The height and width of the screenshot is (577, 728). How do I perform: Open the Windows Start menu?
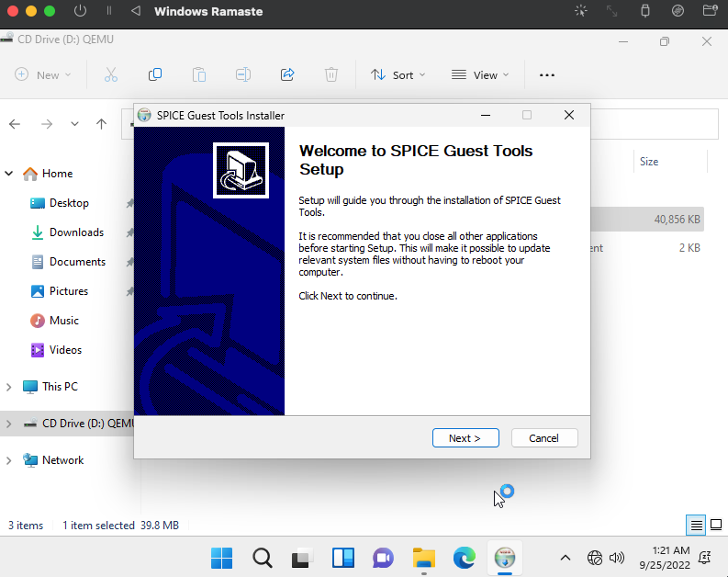(x=221, y=558)
